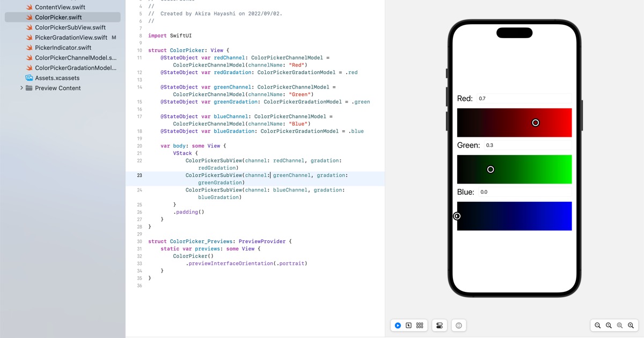The width and height of the screenshot is (644, 338).
Task: Click the "Red" string literal in code
Action: pyautogui.click(x=296, y=65)
